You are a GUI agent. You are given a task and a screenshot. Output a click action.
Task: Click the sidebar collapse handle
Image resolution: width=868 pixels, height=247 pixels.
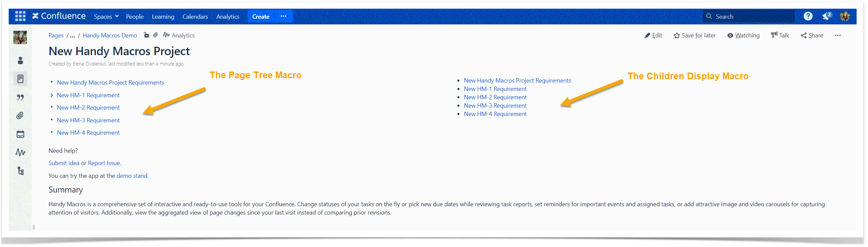34,227
